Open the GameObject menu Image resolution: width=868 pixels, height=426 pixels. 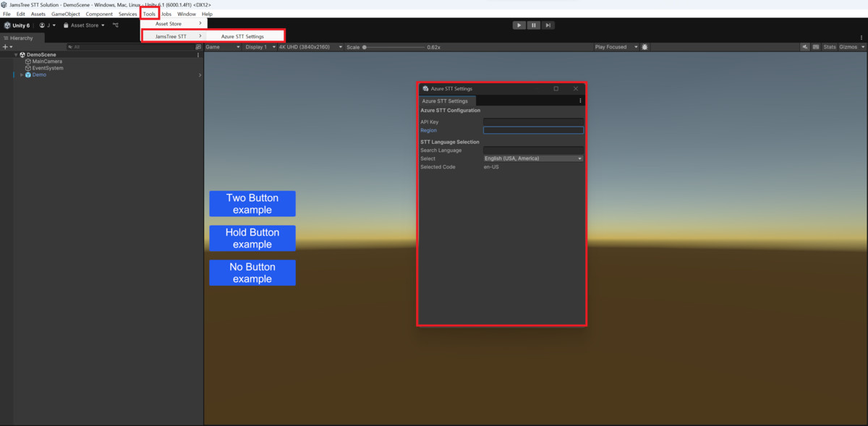click(x=66, y=14)
